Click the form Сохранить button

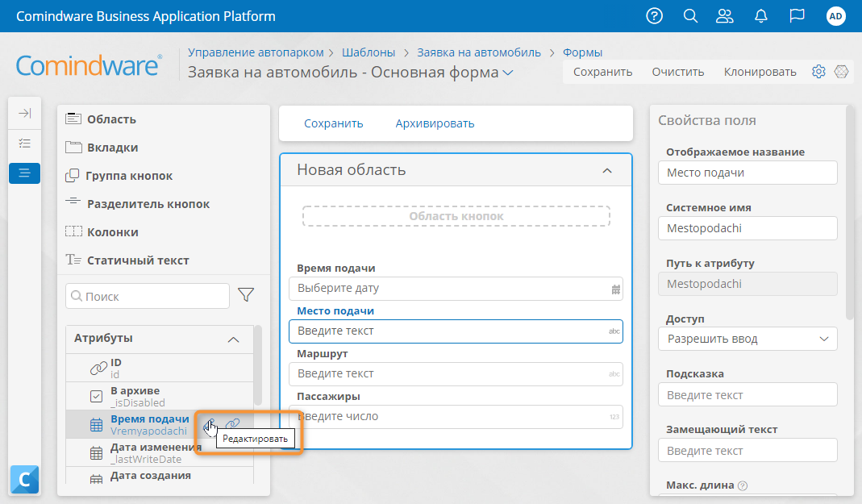[x=334, y=123]
